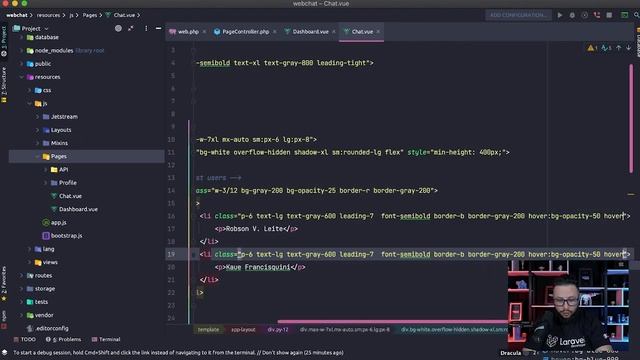Run the configuration with the Run icon
Viewport: 640px width, 360px height.
pos(560,15)
